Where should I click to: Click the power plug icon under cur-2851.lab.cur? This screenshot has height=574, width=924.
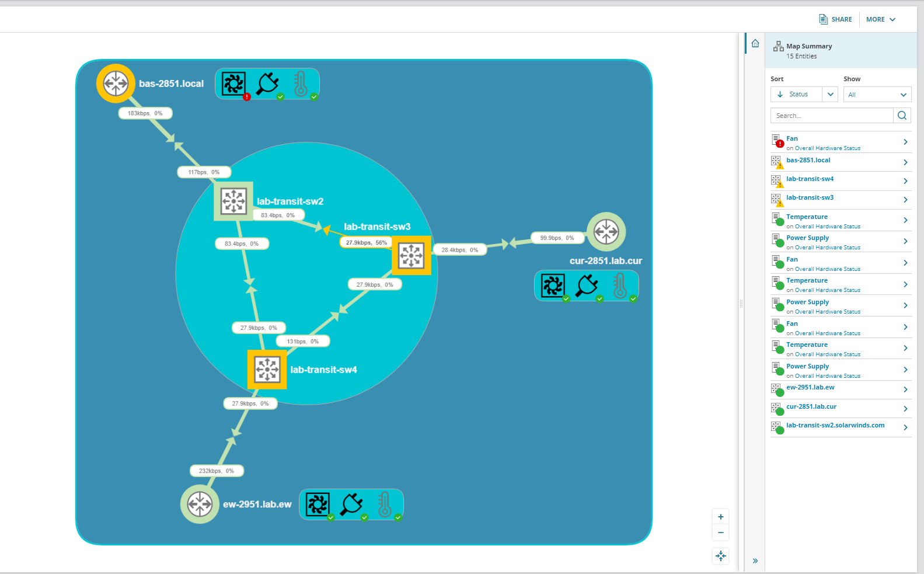587,286
